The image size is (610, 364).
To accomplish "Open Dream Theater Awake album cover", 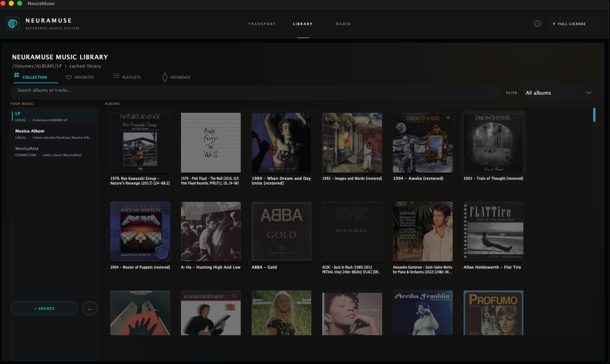I will click(x=423, y=143).
